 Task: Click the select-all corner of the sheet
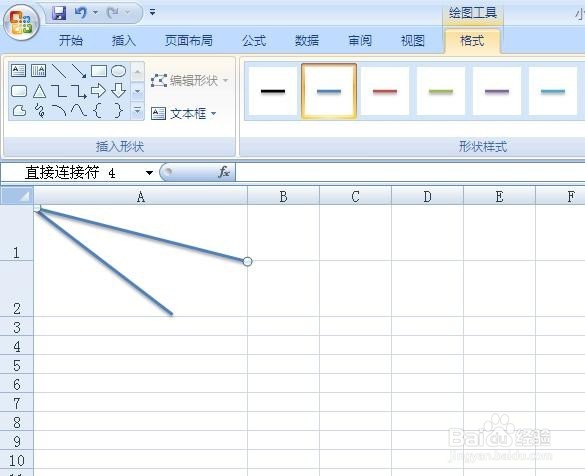[x=17, y=196]
